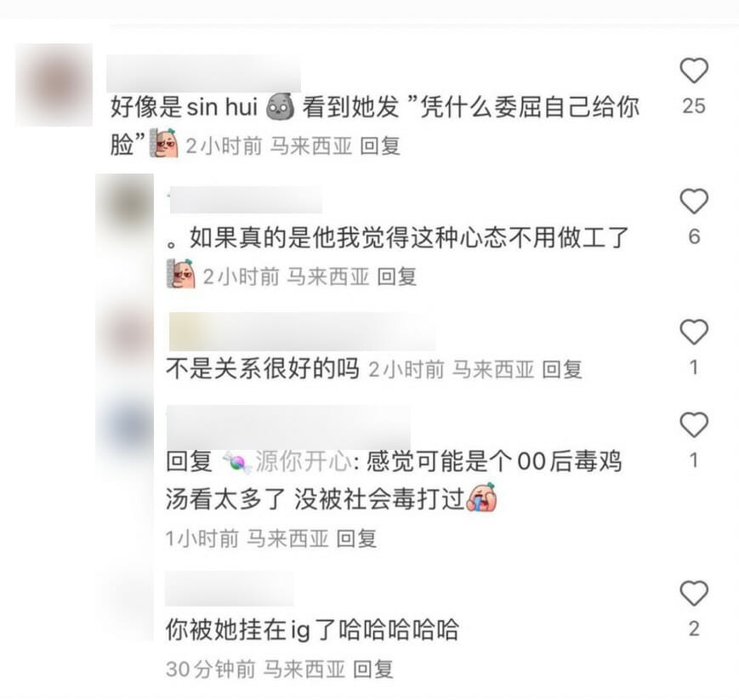Click 回复 under the 30分钟前 comment
Image resolution: width=739 pixels, height=700 pixels.
[x=372, y=669]
